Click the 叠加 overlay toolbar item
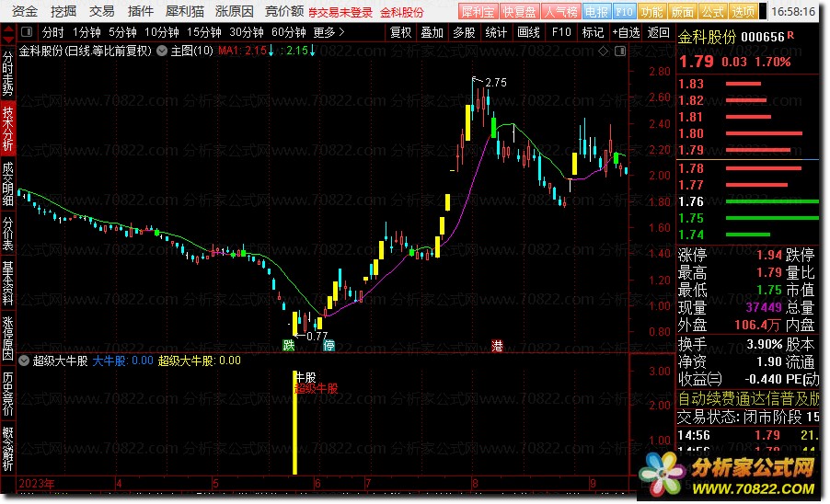The width and height of the screenshot is (830, 504). [432, 33]
